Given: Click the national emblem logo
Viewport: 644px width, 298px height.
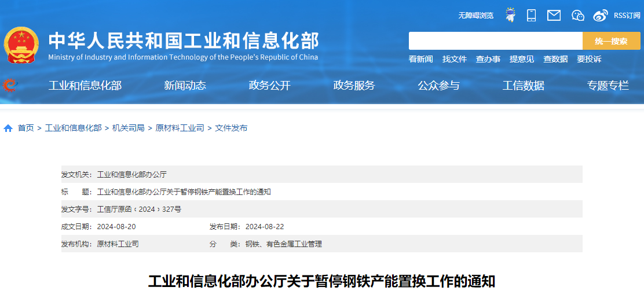Looking at the screenshot, I should 21,45.
